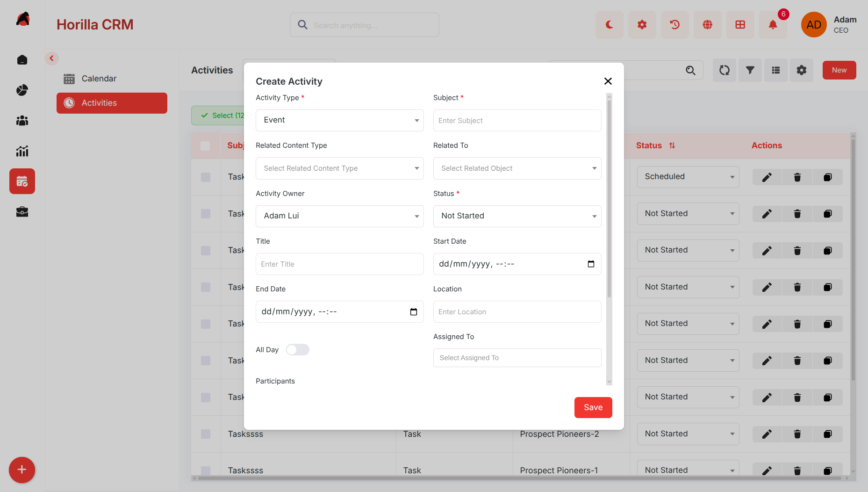Screen dimensions: 868x492
Task: Open Calendar in the side menu
Action: tap(112, 79)
